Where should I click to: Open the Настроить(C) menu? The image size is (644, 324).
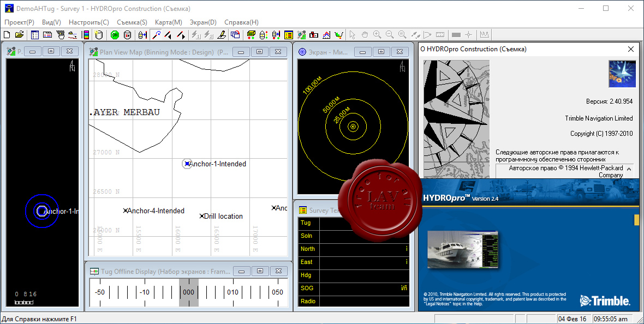[x=89, y=22]
